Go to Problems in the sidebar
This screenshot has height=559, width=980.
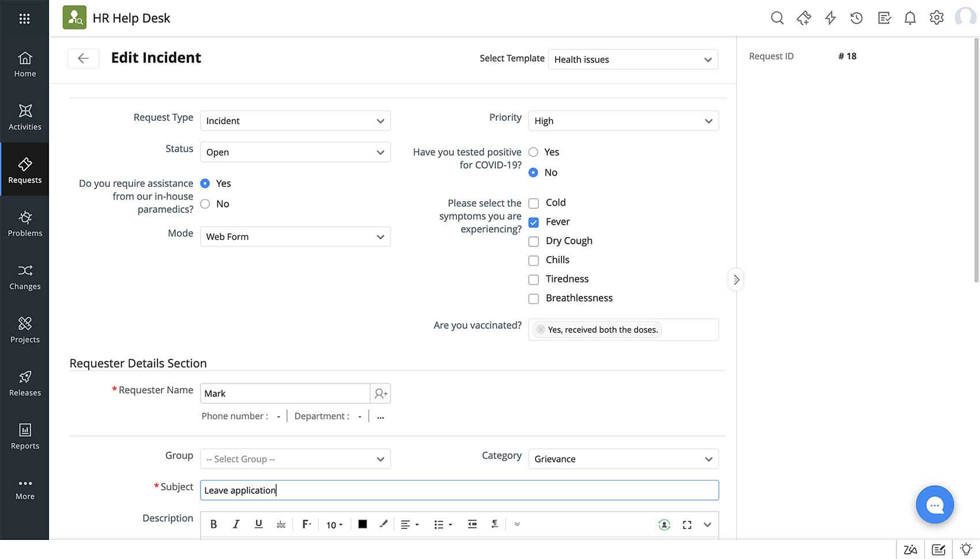pos(25,223)
